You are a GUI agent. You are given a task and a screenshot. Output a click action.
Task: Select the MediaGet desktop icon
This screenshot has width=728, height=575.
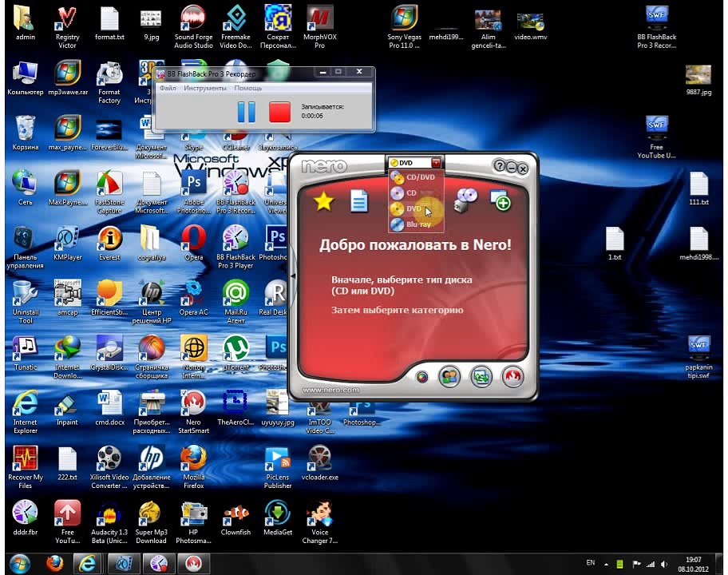point(278,518)
